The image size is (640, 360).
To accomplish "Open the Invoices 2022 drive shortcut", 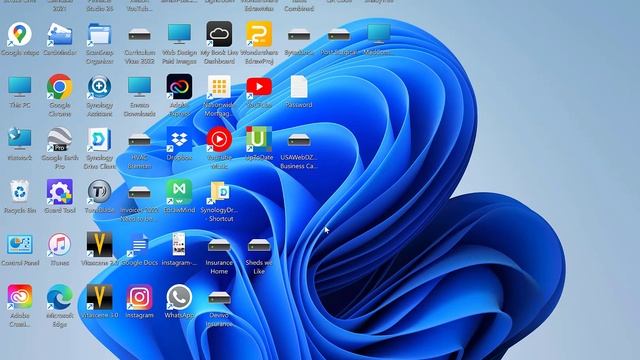I will point(139,192).
